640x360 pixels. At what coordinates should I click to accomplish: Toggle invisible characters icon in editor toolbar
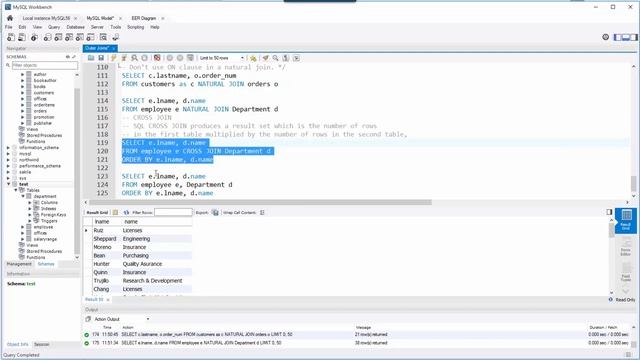[x=286, y=58]
